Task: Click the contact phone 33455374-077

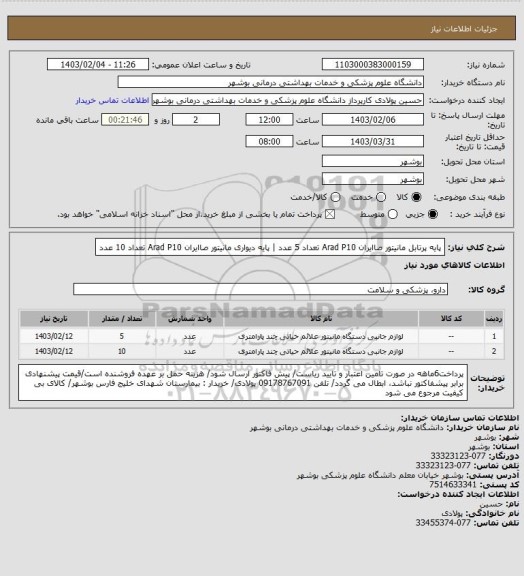Action: pos(443,522)
